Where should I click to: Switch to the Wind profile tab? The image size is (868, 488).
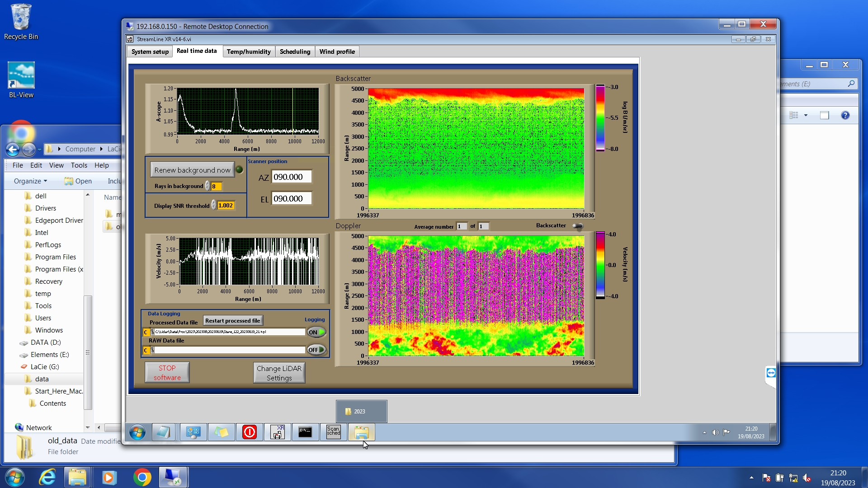pos(337,52)
